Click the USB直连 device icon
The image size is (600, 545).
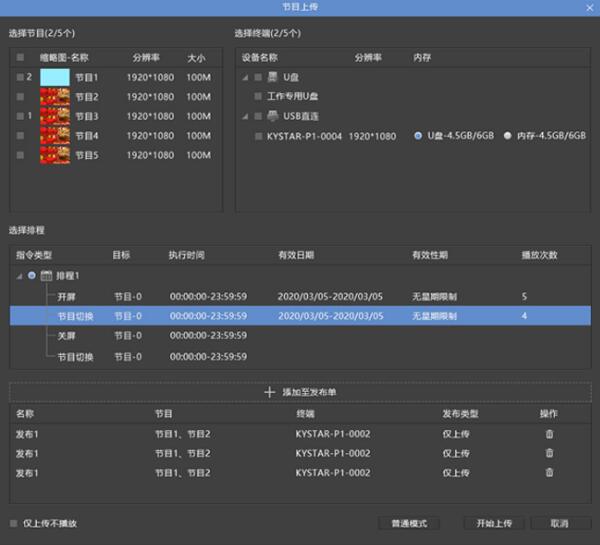(x=272, y=116)
